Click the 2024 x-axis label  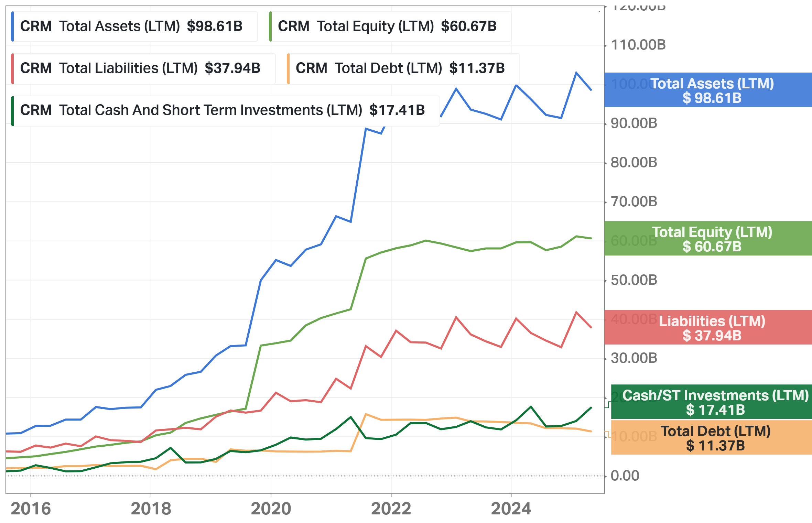(x=511, y=509)
